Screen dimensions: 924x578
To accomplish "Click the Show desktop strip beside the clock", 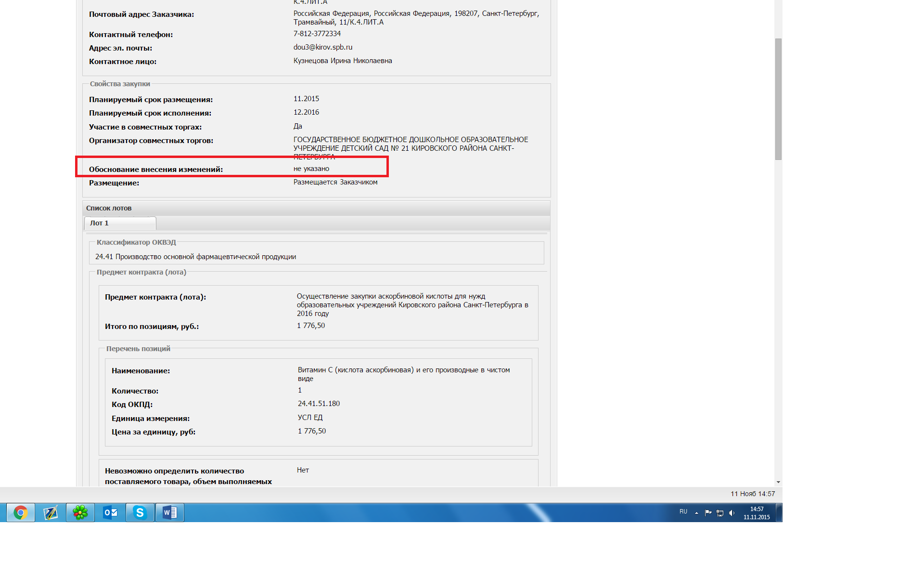I will click(779, 512).
